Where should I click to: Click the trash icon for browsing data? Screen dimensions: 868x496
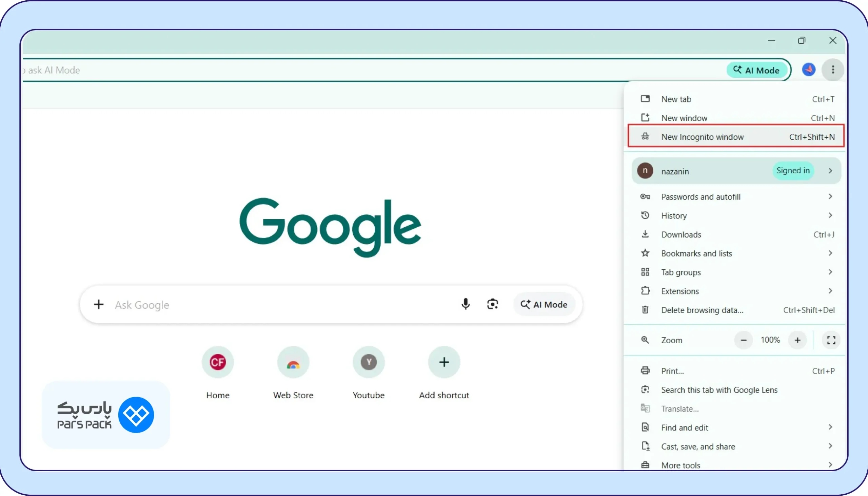[x=645, y=310]
